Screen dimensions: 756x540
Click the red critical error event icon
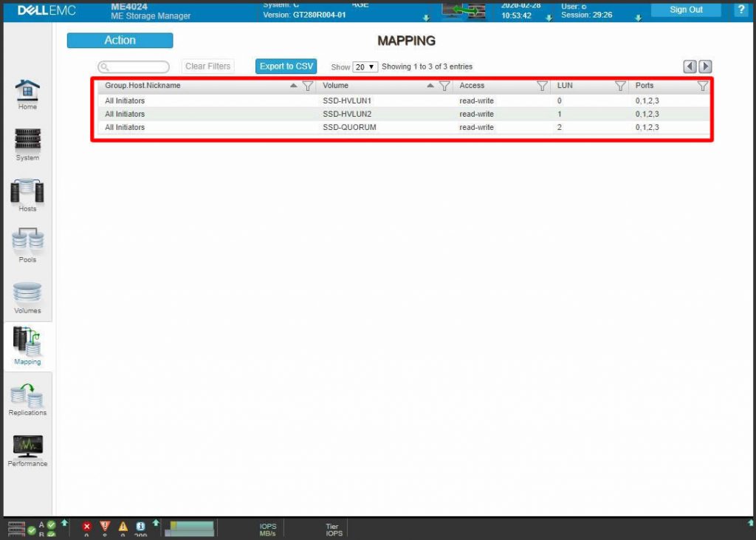(x=87, y=527)
